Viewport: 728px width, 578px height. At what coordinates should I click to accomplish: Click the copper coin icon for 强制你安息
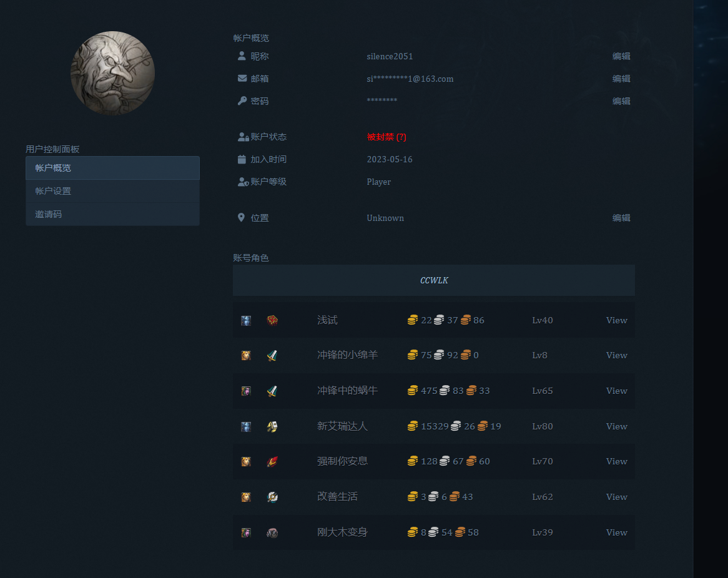pos(471,461)
